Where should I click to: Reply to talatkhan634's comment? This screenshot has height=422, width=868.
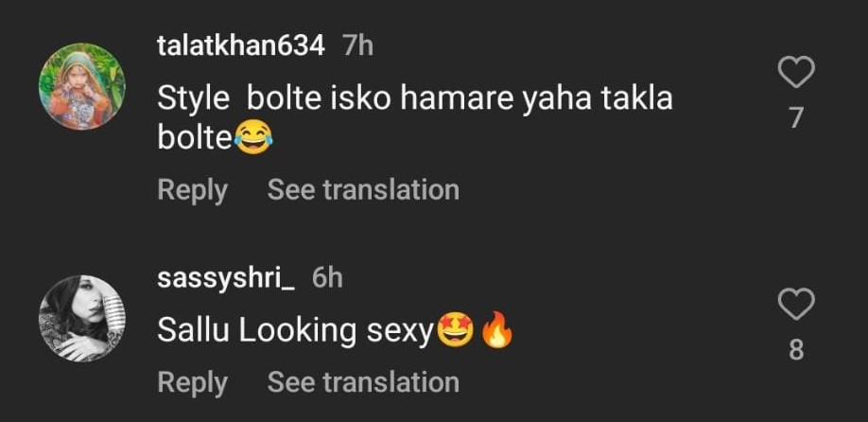pyautogui.click(x=192, y=189)
